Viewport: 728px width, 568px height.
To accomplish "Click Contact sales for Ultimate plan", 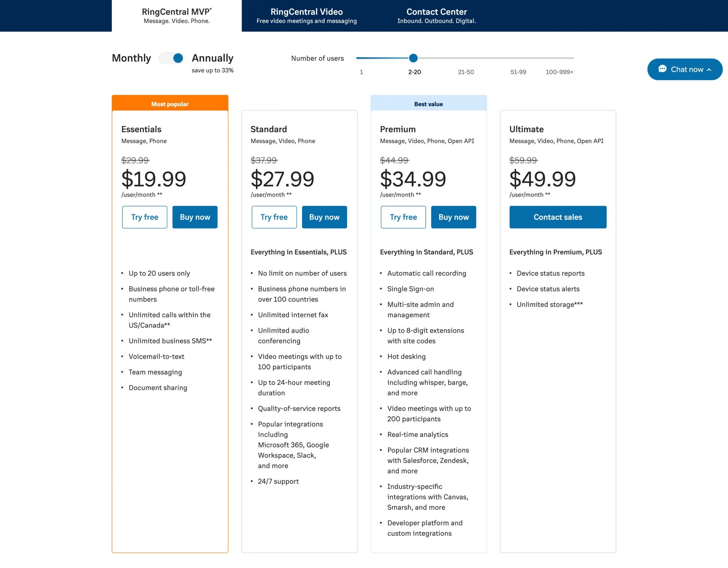I will coord(558,217).
